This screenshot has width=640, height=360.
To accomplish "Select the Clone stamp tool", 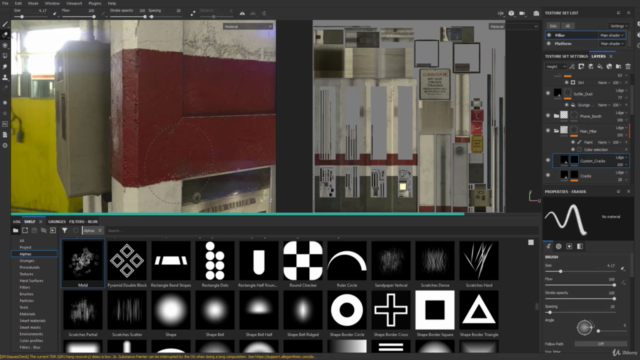I will pyautogui.click(x=5, y=77).
